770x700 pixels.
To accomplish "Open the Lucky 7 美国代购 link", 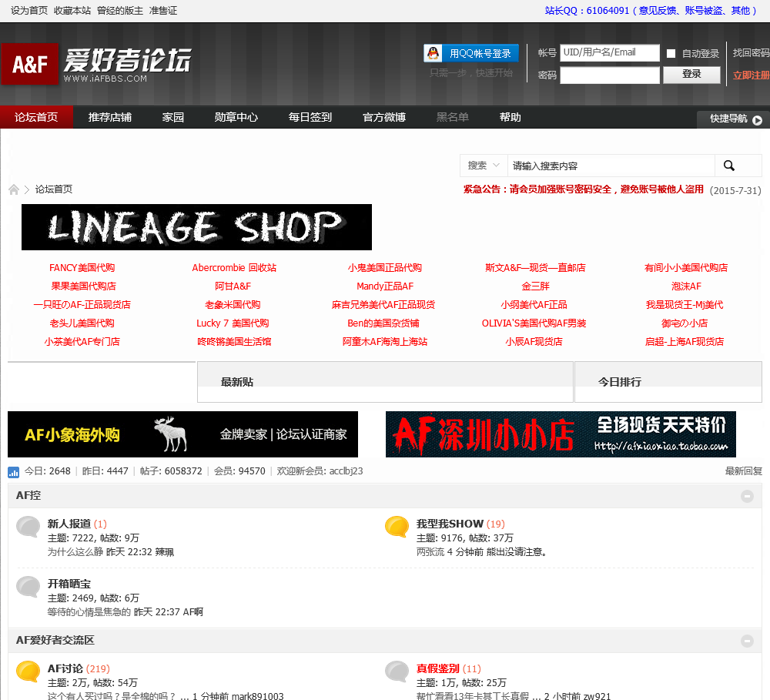I will (233, 323).
